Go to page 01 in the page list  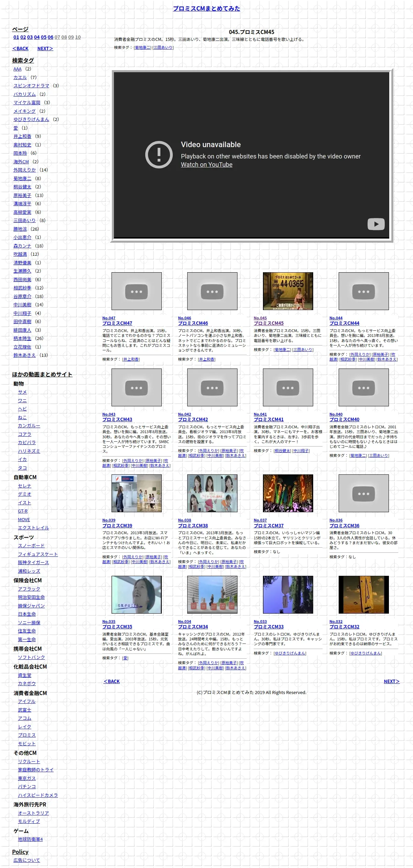(x=16, y=37)
